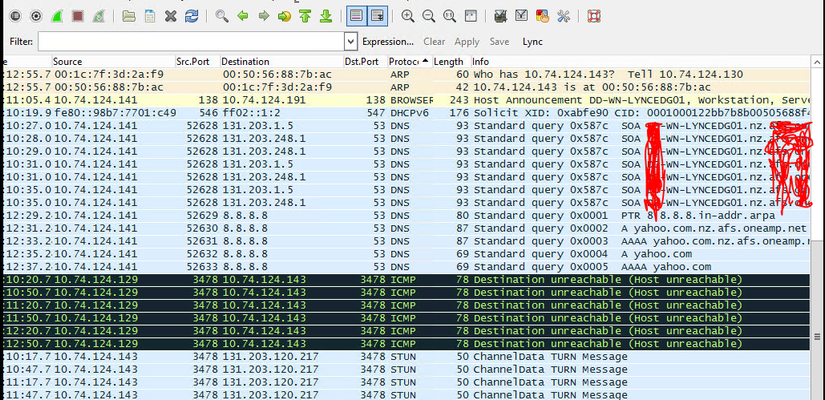Select the DNS 'AAAA yahoo.com' query 0x0005
Viewport: 825px width, 400px height.
tap(407, 266)
